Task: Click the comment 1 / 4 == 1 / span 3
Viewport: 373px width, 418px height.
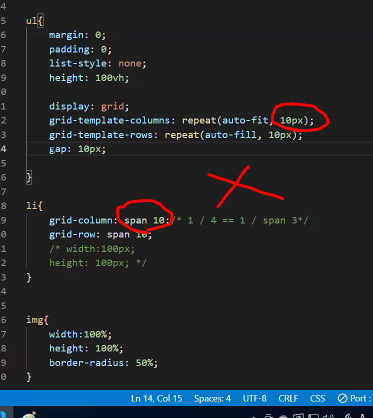Action: coord(240,220)
